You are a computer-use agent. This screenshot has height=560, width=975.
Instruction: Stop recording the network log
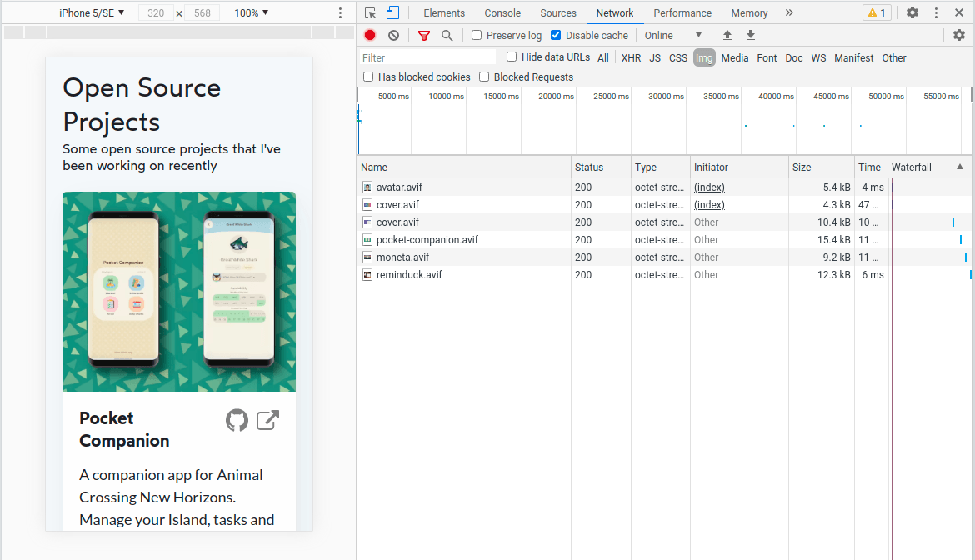369,35
